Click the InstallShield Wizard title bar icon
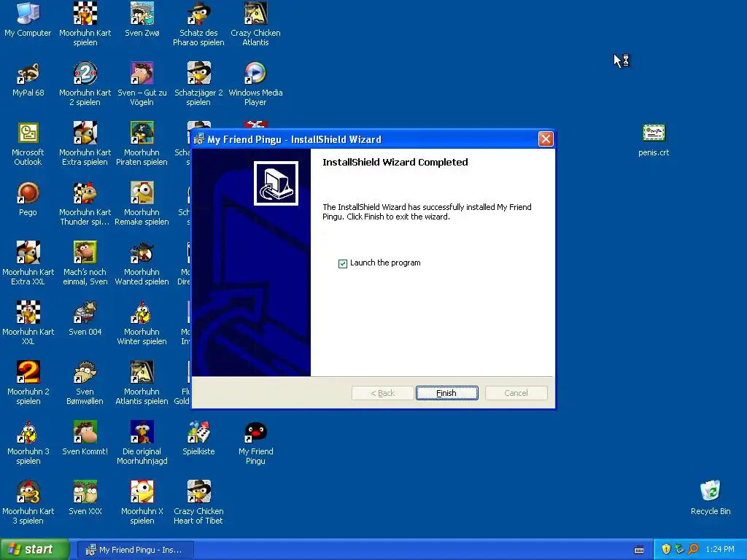This screenshot has height=560, width=747. click(198, 139)
